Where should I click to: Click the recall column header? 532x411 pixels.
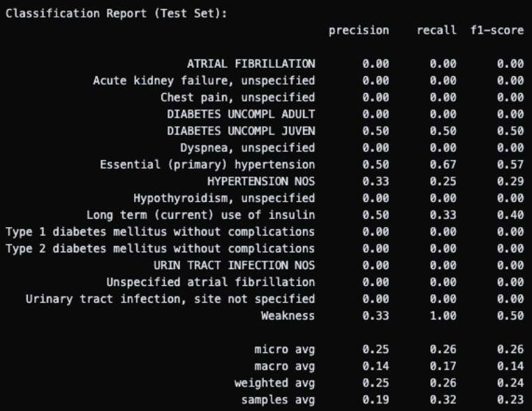coord(436,31)
